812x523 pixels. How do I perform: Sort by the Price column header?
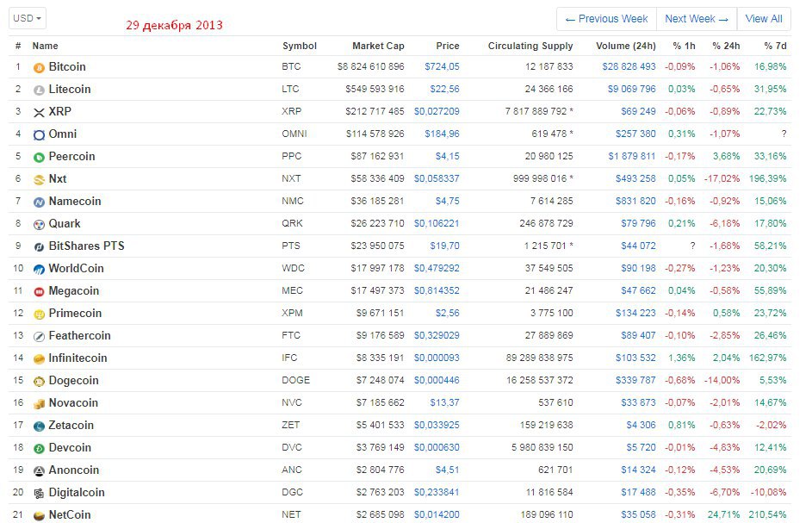pyautogui.click(x=448, y=46)
